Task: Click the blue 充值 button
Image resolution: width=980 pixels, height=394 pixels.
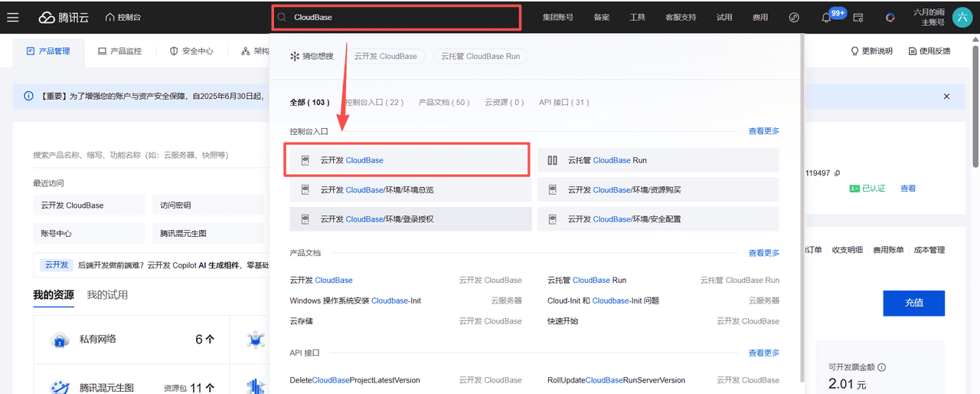Action: click(914, 303)
